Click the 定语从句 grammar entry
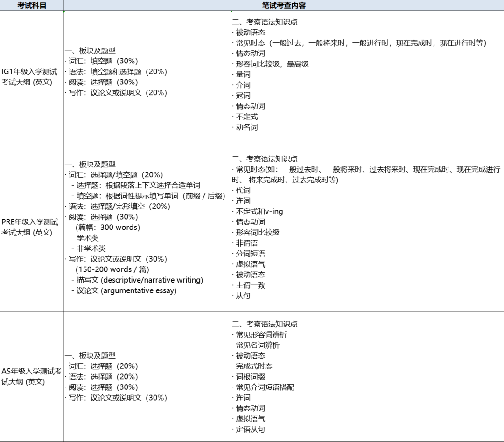The height and width of the screenshot is (442, 504). (250, 429)
